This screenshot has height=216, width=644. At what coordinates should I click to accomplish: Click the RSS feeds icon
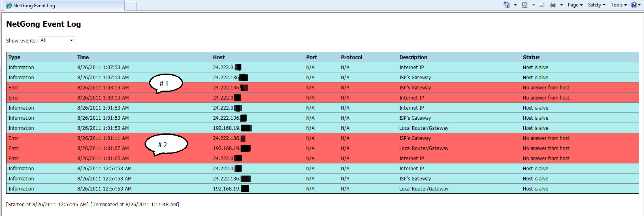525,5
